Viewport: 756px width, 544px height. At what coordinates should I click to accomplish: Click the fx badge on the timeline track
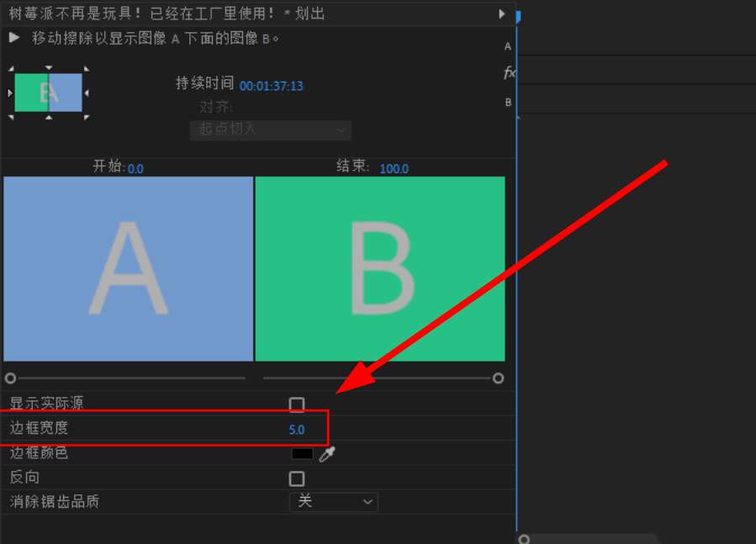[510, 73]
